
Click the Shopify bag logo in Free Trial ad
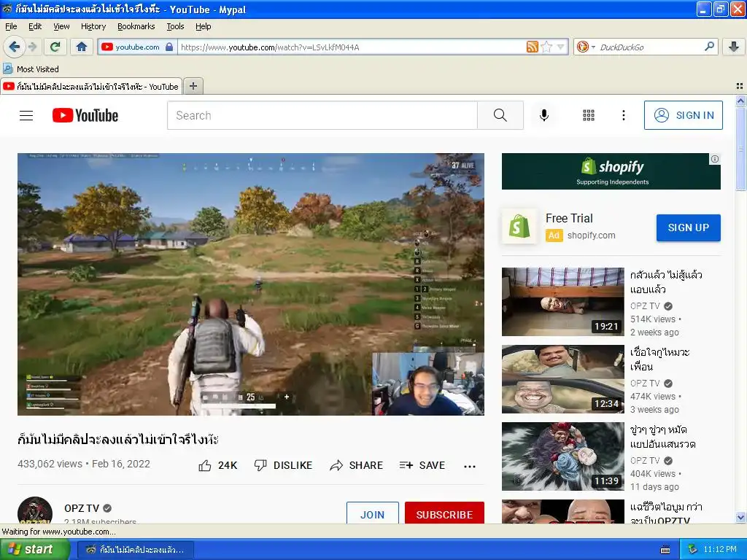pyautogui.click(x=519, y=226)
